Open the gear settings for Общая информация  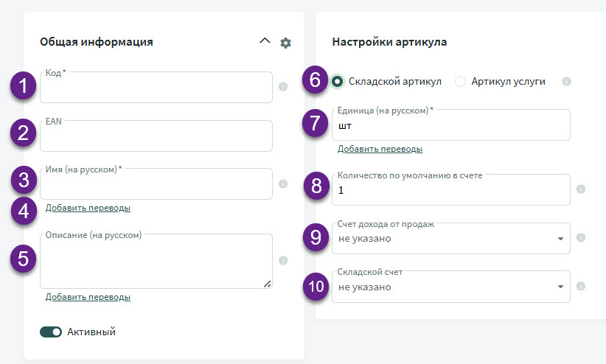(285, 43)
